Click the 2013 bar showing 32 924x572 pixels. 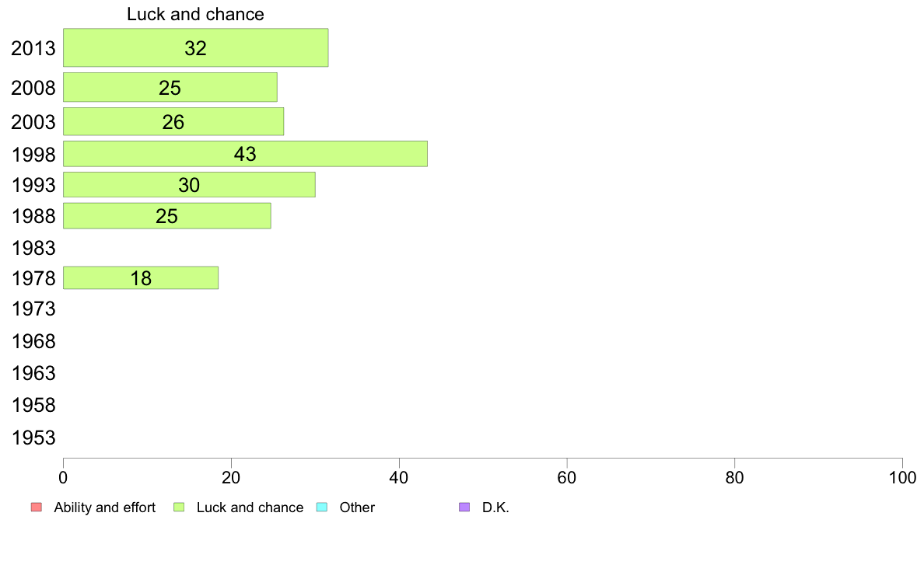195,47
